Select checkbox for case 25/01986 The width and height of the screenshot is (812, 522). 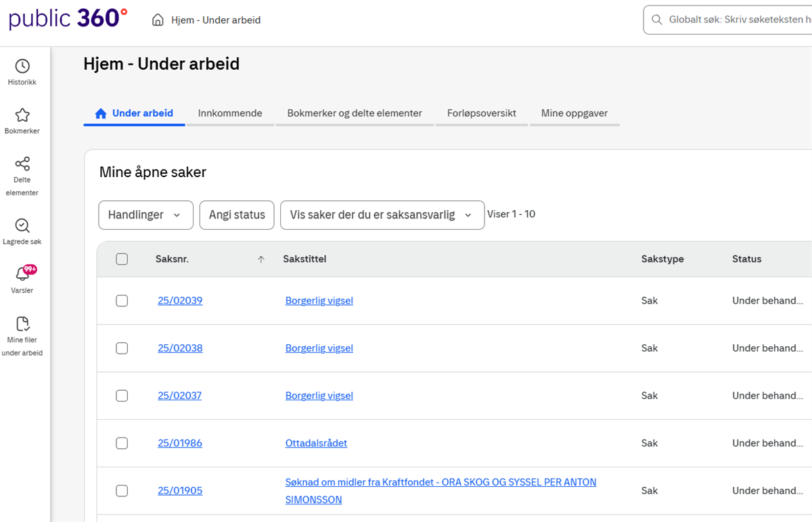point(122,444)
